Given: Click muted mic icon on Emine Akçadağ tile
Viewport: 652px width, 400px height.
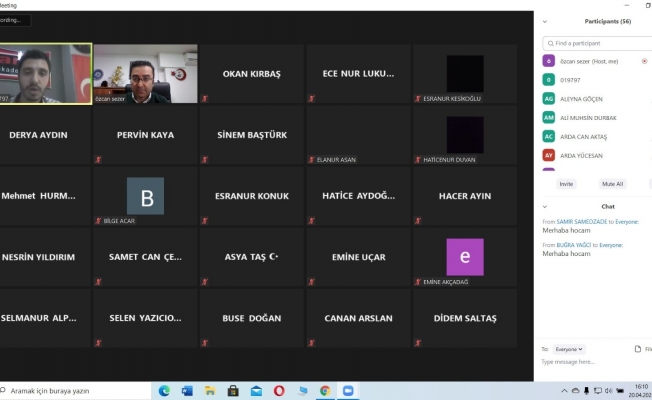Looking at the screenshot, I should pos(417,282).
